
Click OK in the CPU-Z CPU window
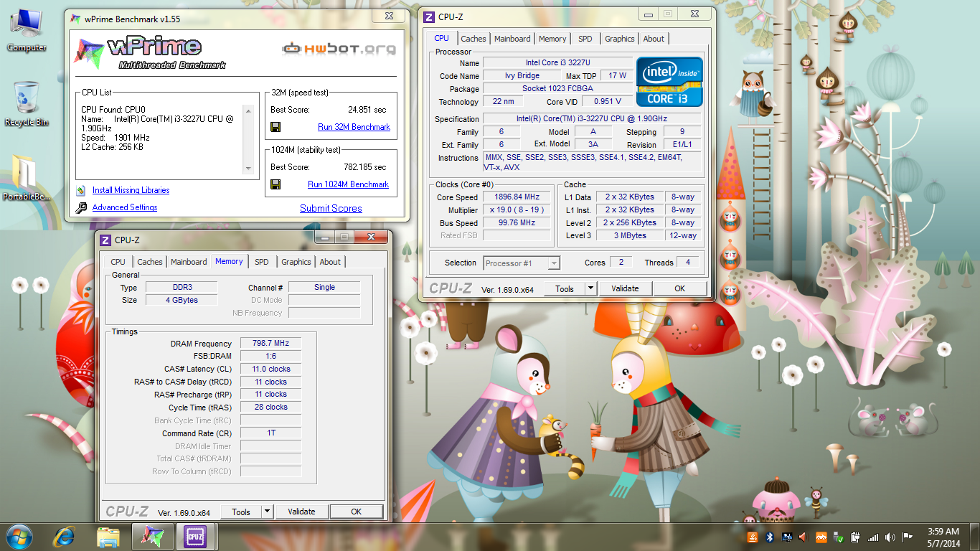click(679, 288)
